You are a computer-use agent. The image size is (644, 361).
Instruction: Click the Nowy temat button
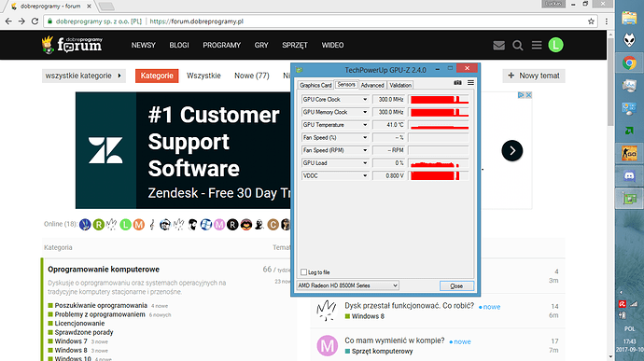[x=534, y=76]
